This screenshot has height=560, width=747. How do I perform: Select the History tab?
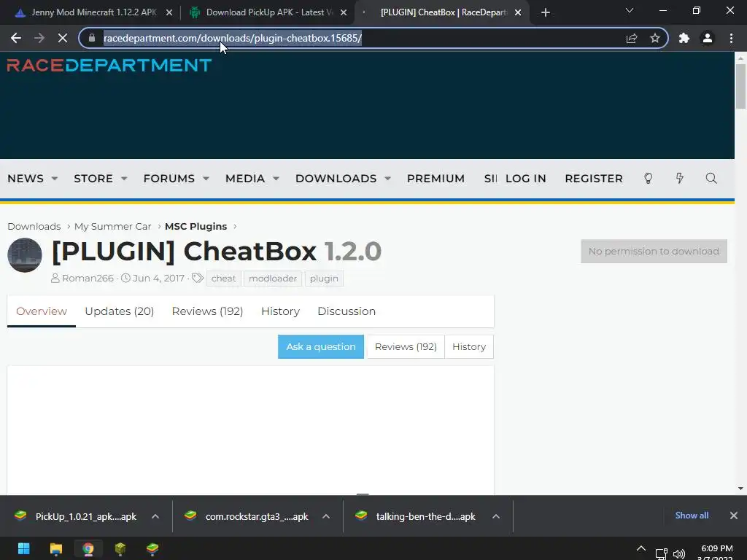280,311
